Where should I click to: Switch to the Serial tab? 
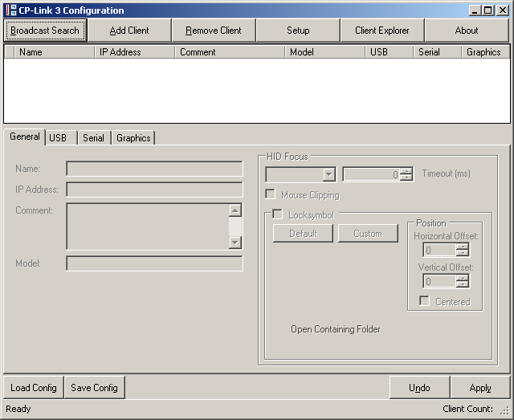[93, 137]
